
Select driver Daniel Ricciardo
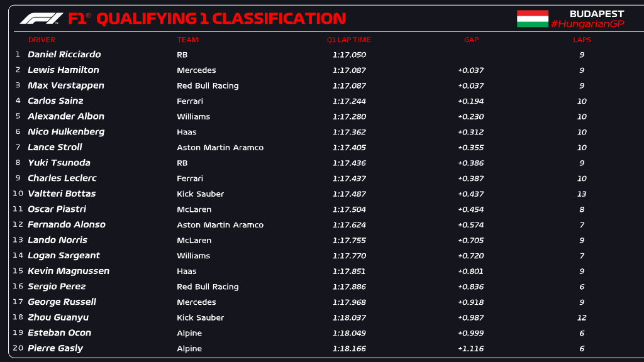click(x=64, y=55)
